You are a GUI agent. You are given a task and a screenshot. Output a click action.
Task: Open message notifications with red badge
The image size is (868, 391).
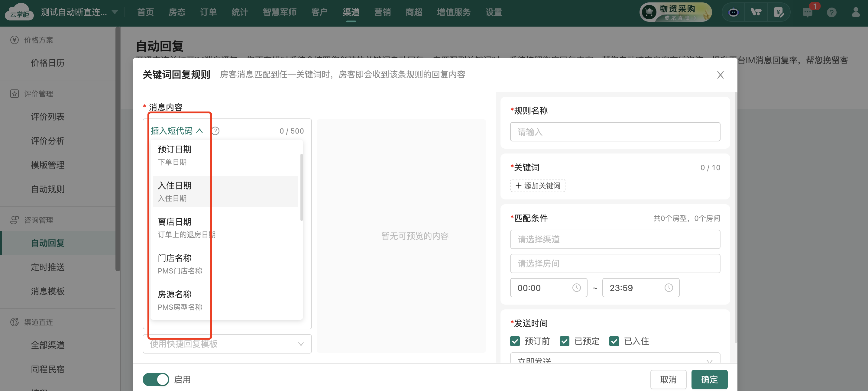tap(808, 12)
